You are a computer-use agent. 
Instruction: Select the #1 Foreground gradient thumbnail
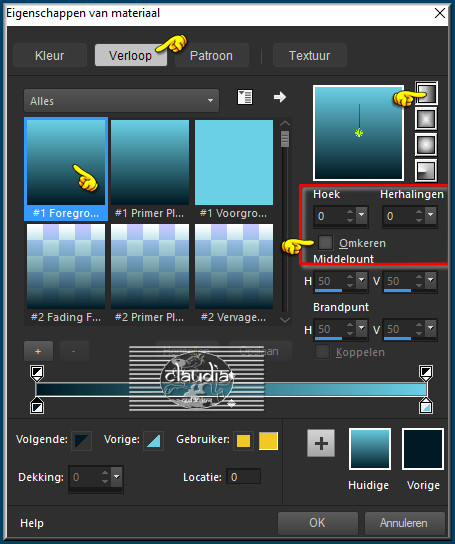point(66,169)
